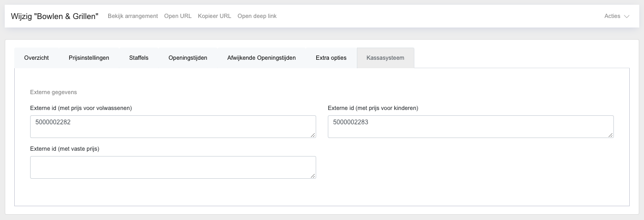Click the Open deep link option
Image resolution: width=644 pixels, height=220 pixels.
point(257,16)
